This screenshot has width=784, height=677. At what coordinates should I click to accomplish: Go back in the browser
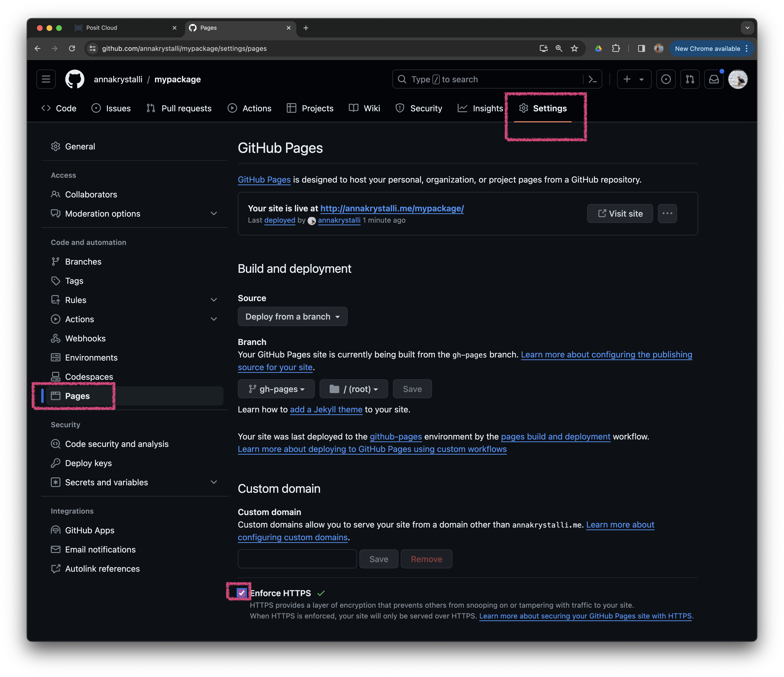(x=37, y=48)
